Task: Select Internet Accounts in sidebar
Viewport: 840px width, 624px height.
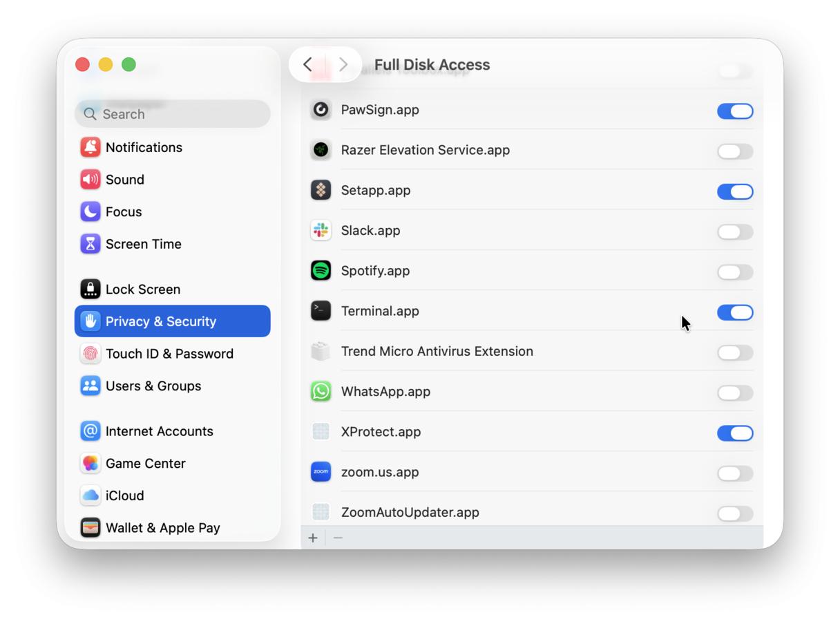Action: click(x=172, y=431)
